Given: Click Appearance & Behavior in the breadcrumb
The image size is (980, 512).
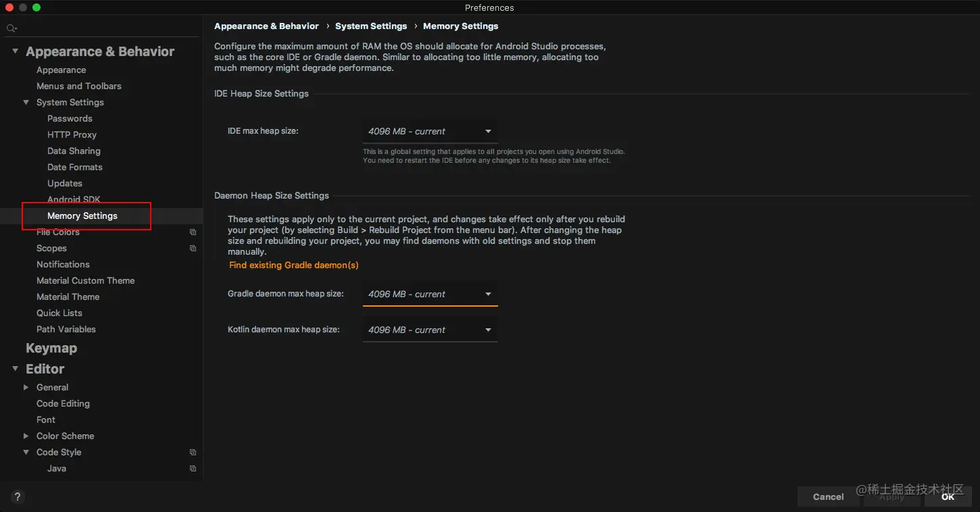Looking at the screenshot, I should point(266,26).
